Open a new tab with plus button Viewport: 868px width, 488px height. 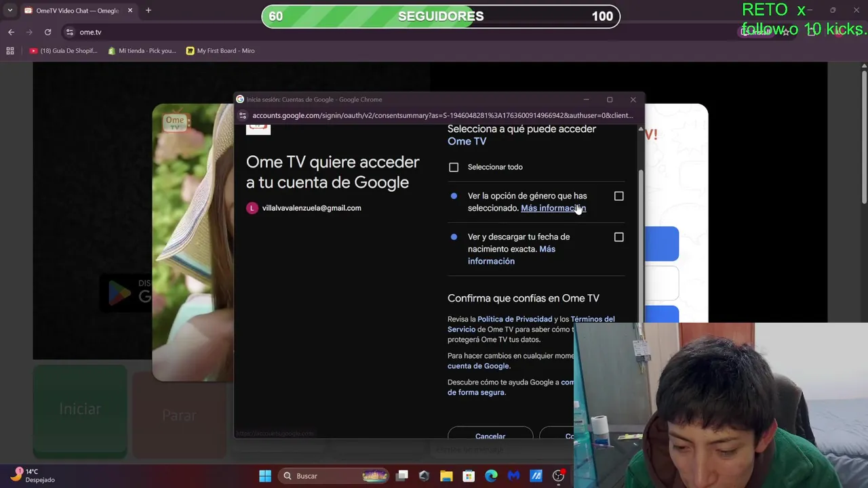149,10
